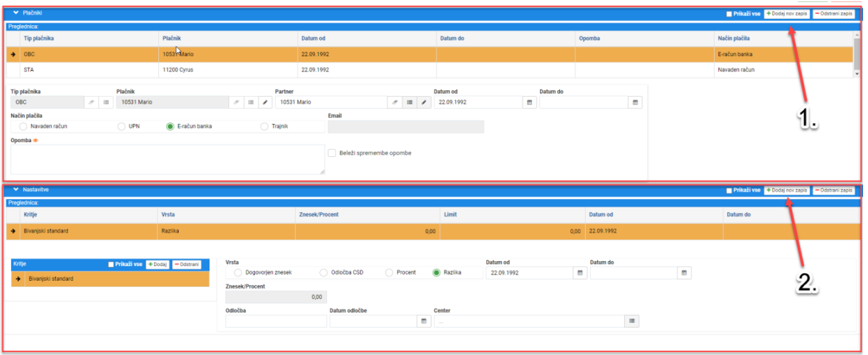Click Dodaj nov zapis in Plačniki header

pyautogui.click(x=786, y=13)
